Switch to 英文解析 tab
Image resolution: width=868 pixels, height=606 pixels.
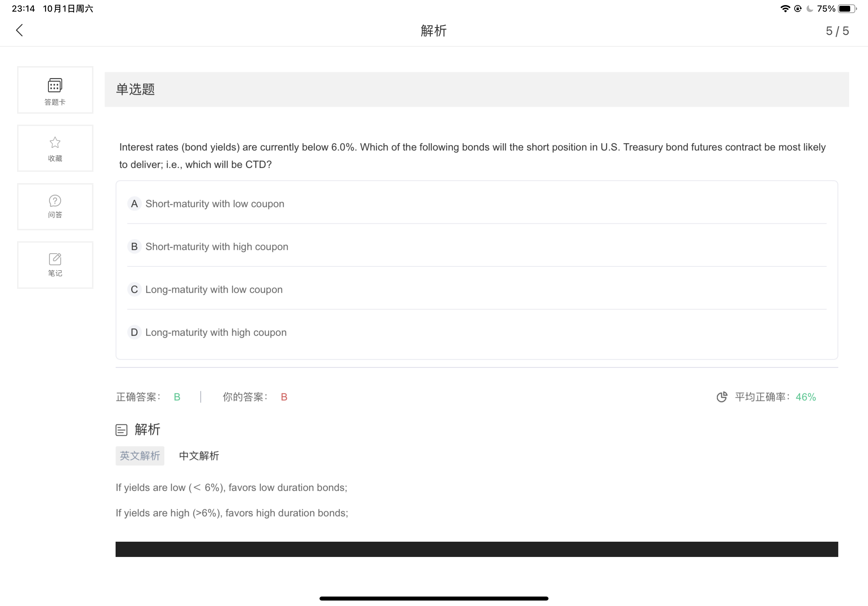(x=140, y=456)
